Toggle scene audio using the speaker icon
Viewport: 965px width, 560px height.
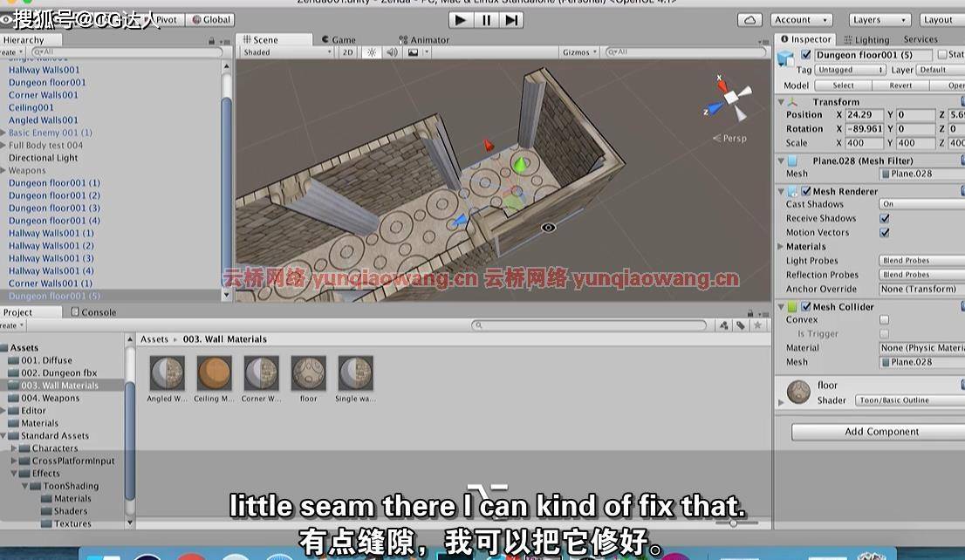(x=392, y=52)
